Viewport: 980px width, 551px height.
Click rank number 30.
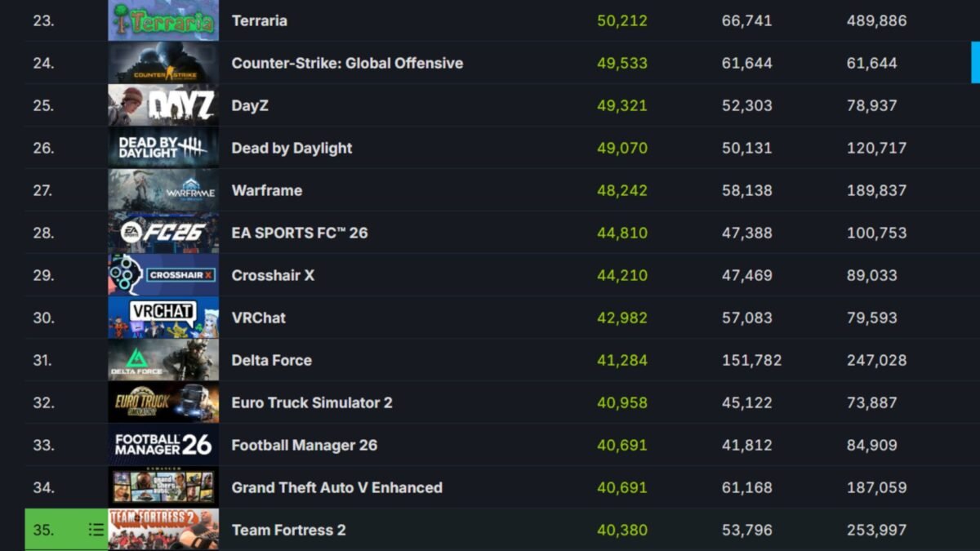43,318
